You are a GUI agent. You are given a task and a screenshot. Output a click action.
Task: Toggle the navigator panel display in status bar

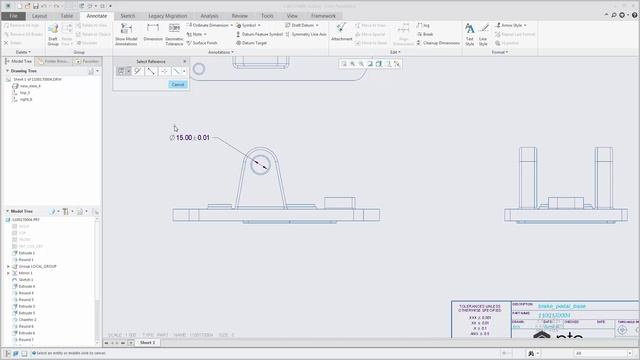tap(7, 353)
